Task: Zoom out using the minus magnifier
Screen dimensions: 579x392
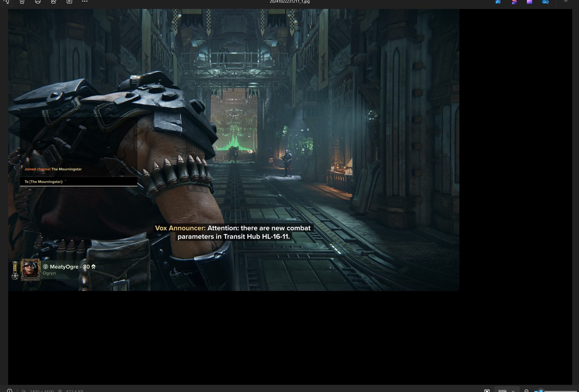Action: (527, 390)
